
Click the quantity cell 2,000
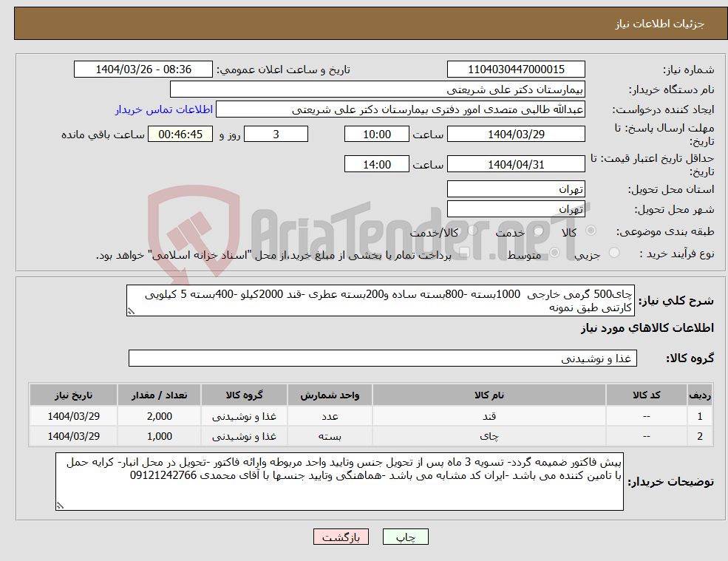[159, 416]
